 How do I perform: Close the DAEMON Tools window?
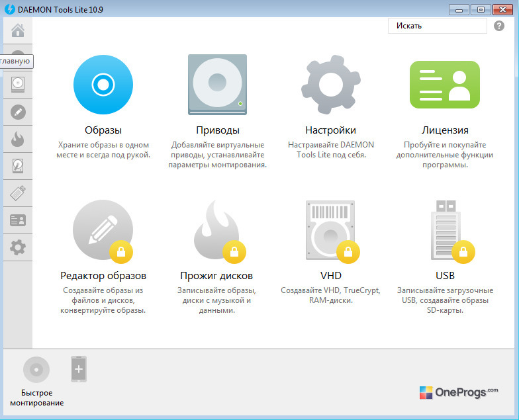pyautogui.click(x=502, y=9)
